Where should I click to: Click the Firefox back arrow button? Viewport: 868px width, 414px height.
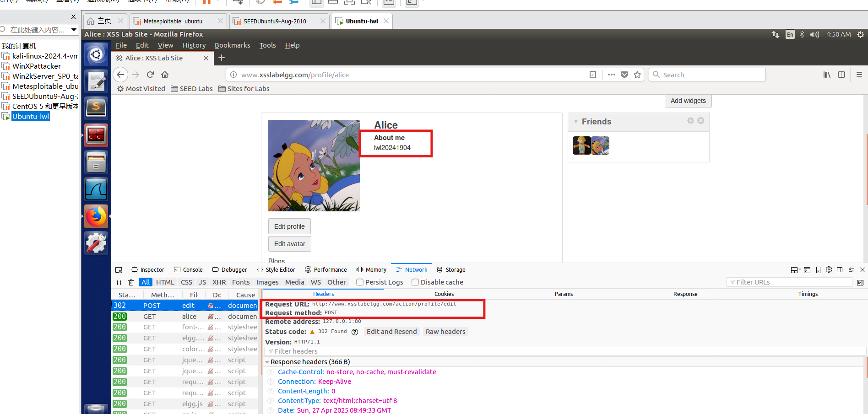point(120,75)
